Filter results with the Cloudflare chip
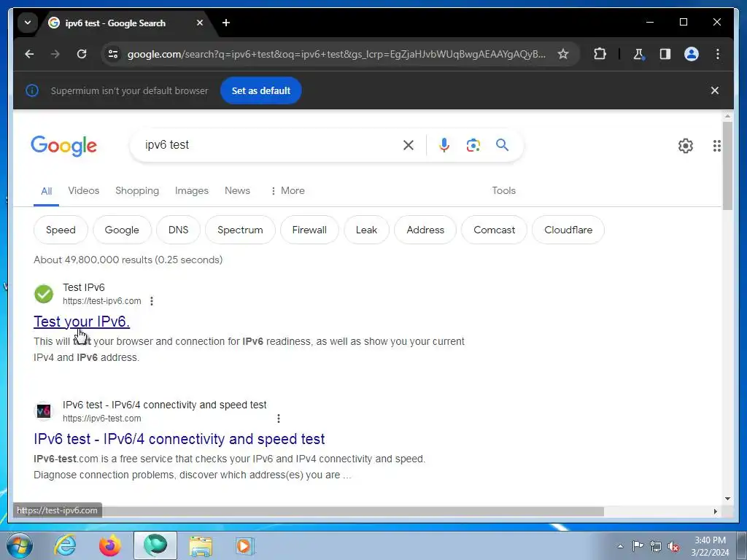Screen dimensions: 747x560 point(568,230)
